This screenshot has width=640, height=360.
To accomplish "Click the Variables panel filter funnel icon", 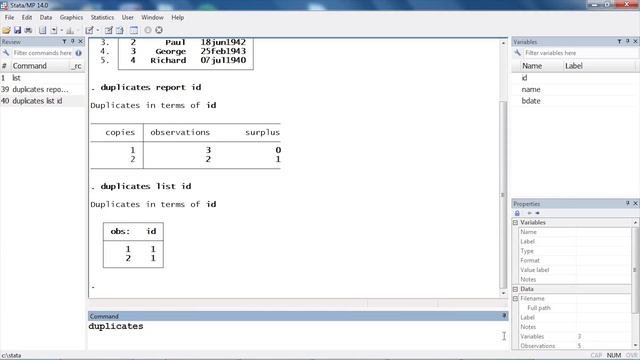I will pos(620,42).
